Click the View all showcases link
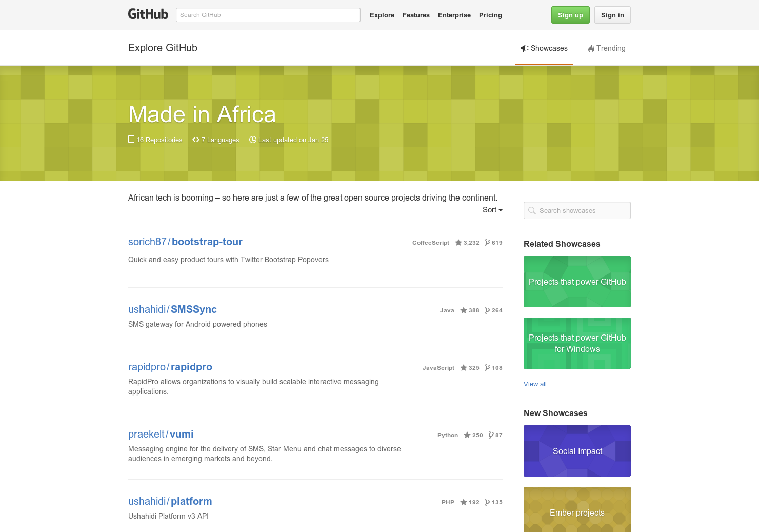This screenshot has width=759, height=532. (535, 384)
